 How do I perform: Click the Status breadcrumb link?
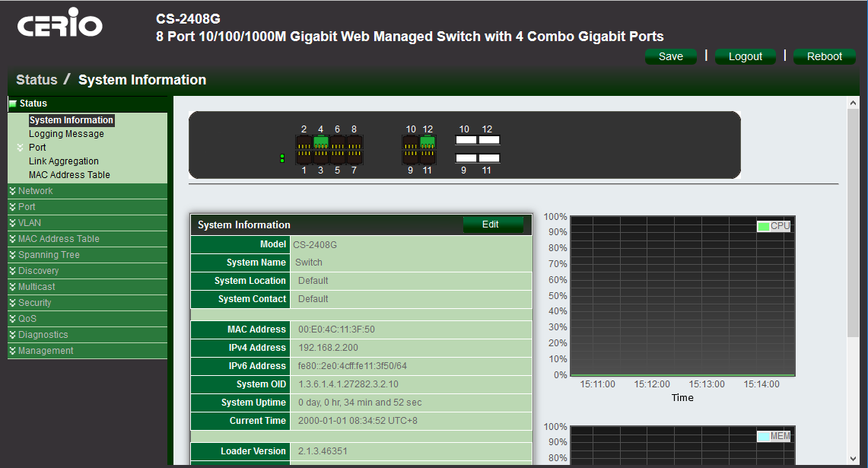[37, 80]
